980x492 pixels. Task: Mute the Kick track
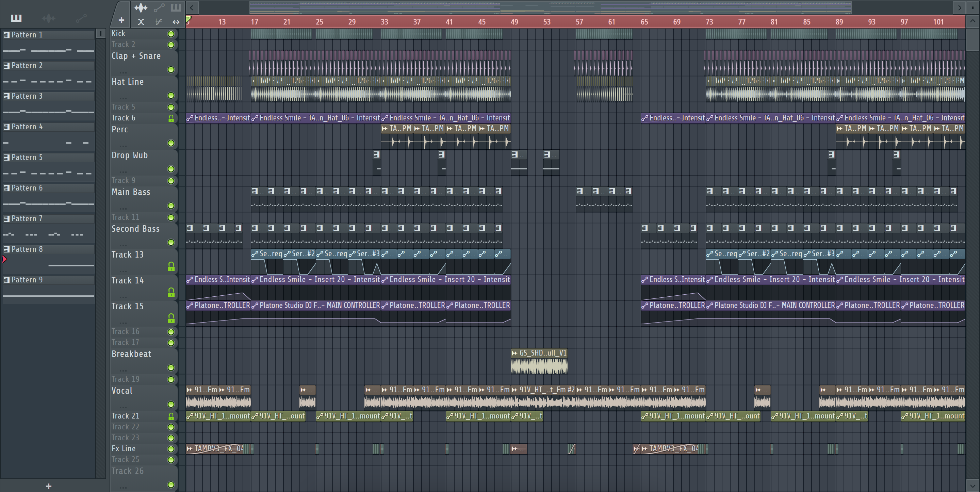tap(171, 34)
